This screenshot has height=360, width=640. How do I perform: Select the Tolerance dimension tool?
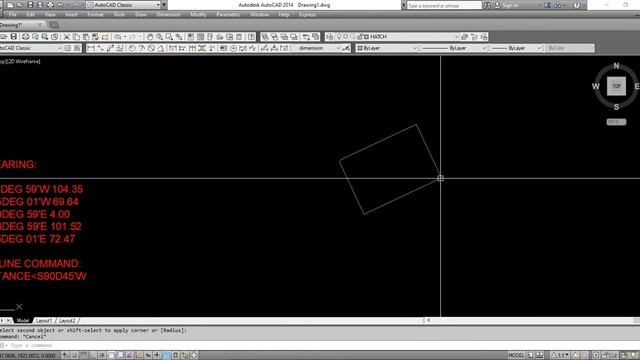click(x=223, y=48)
